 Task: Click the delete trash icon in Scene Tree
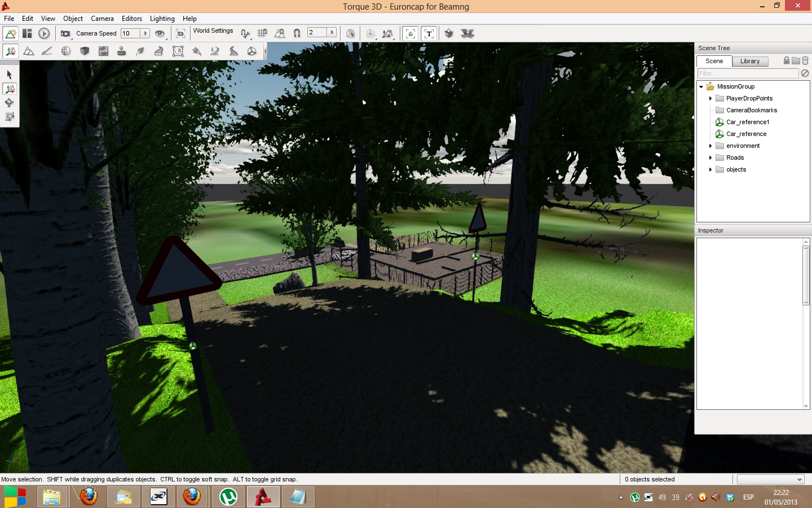[x=805, y=60]
